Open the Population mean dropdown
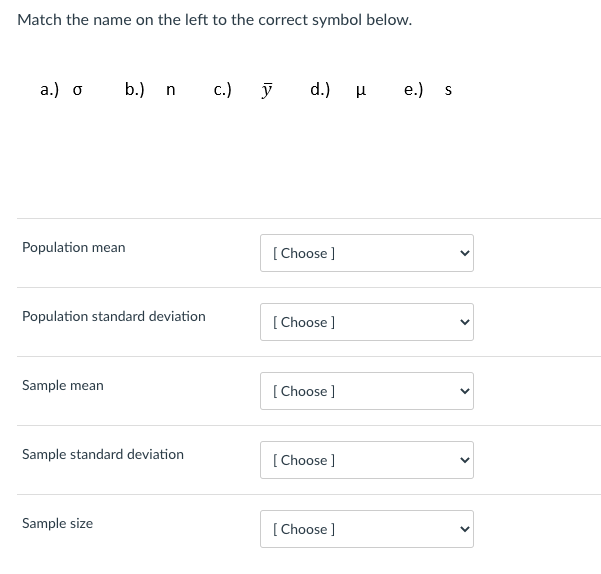 tap(366, 253)
